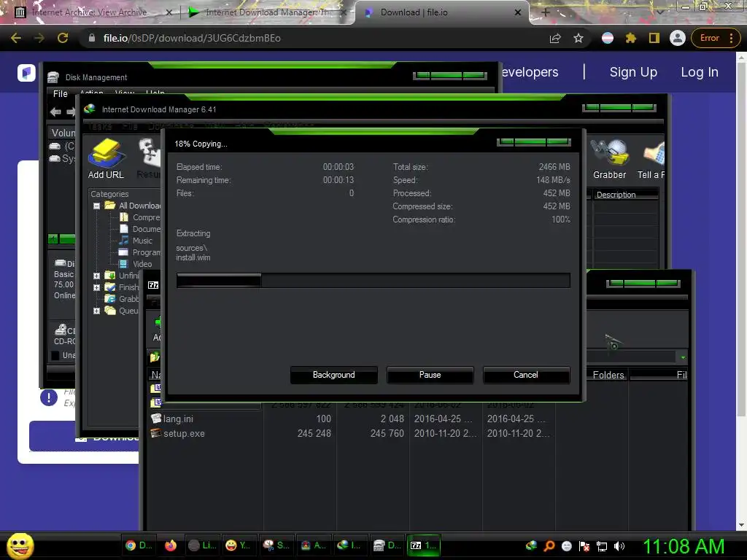Click the back arrow icon in Disk Management
Image resolution: width=747 pixels, height=560 pixels.
55,112
